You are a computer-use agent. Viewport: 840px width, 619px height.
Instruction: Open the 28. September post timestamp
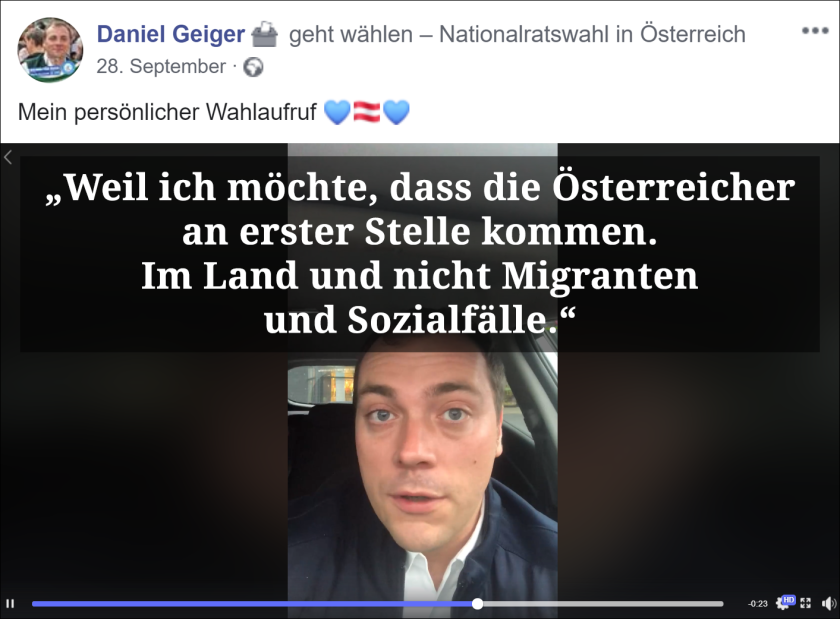coord(161,67)
